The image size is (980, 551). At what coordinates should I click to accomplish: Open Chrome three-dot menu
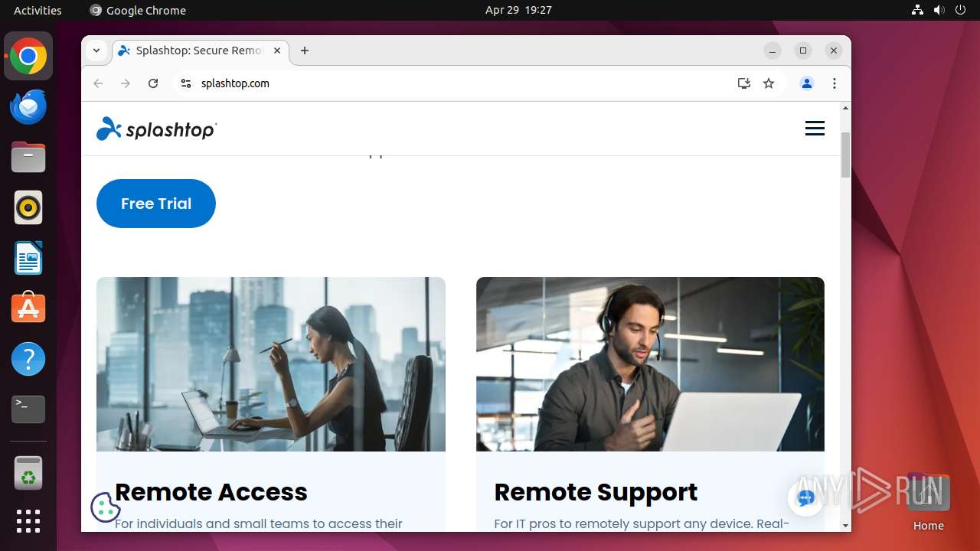(835, 83)
